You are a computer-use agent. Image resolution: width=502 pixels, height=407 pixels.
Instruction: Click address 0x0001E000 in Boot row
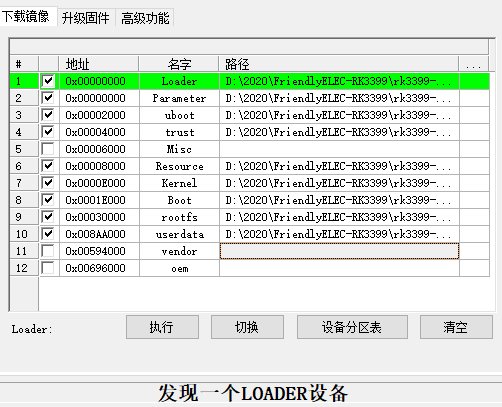coord(99,200)
